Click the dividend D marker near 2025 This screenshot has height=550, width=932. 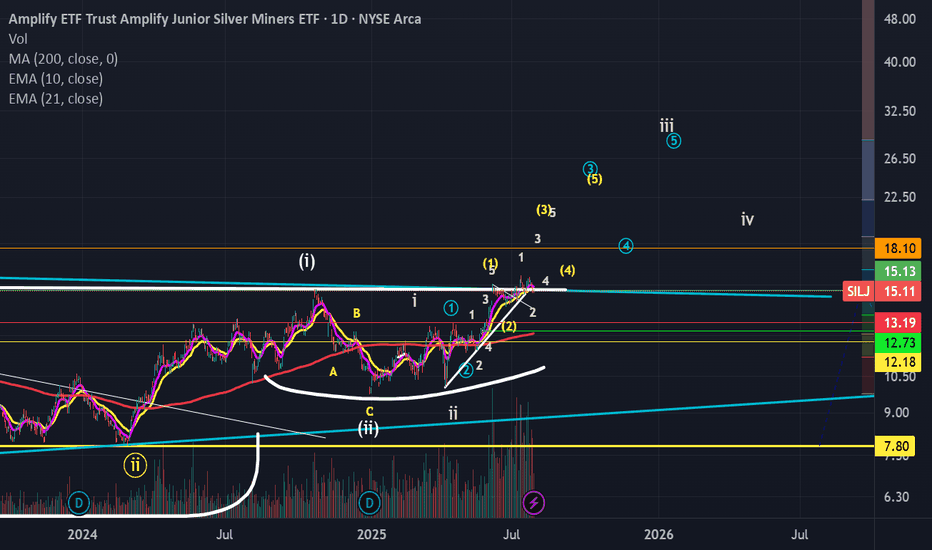(369, 503)
